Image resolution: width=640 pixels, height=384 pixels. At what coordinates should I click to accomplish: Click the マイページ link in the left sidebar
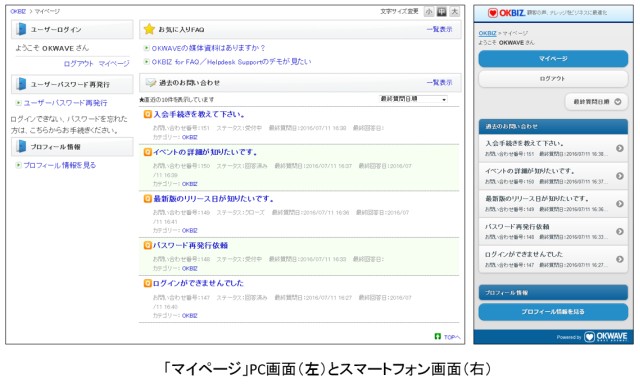pos(114,64)
